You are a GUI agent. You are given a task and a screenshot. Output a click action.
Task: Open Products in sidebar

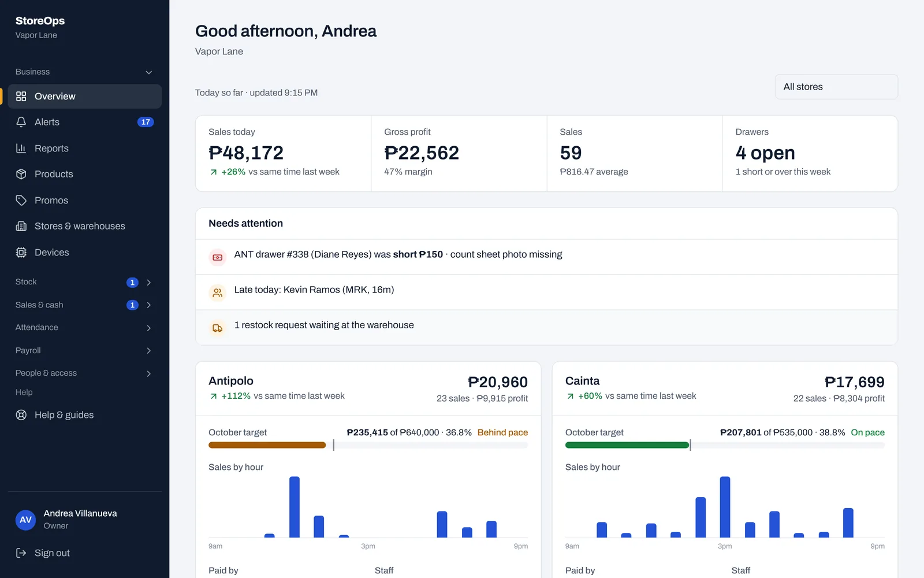coord(85,174)
